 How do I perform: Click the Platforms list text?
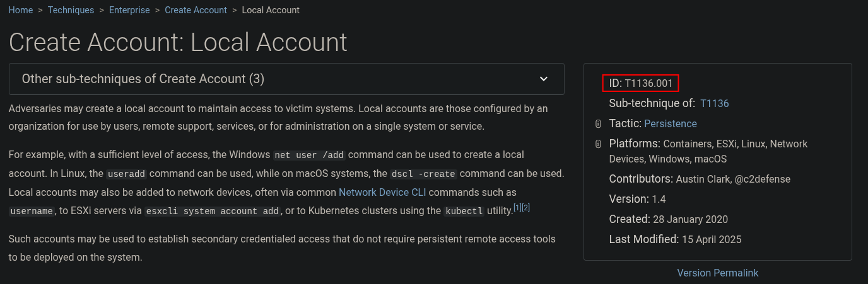pos(708,151)
